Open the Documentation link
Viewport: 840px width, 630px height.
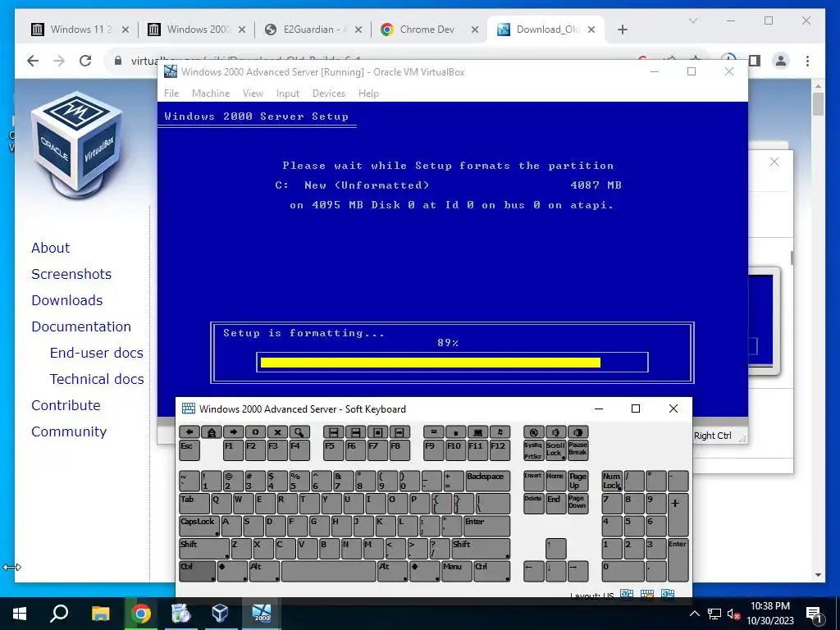tap(81, 326)
